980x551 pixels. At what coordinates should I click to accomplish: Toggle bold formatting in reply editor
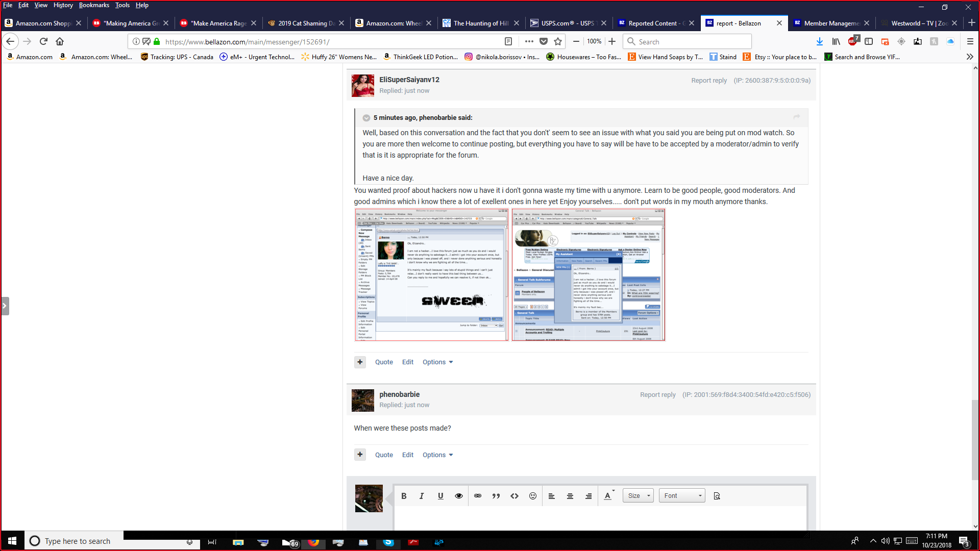point(404,496)
